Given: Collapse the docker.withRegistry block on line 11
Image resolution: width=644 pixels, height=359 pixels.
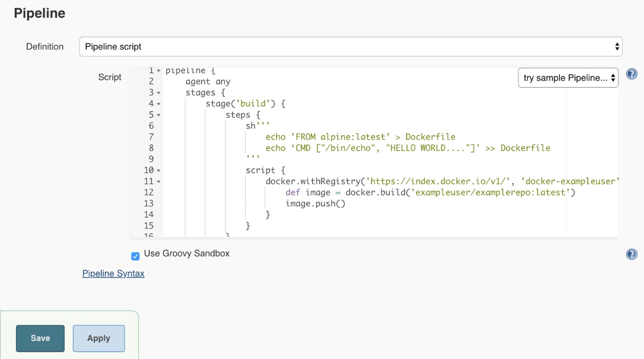Looking at the screenshot, I should (158, 182).
